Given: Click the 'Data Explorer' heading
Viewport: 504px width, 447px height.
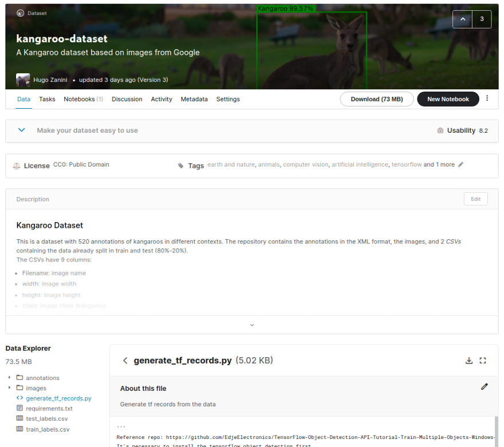Looking at the screenshot, I should (28, 349).
